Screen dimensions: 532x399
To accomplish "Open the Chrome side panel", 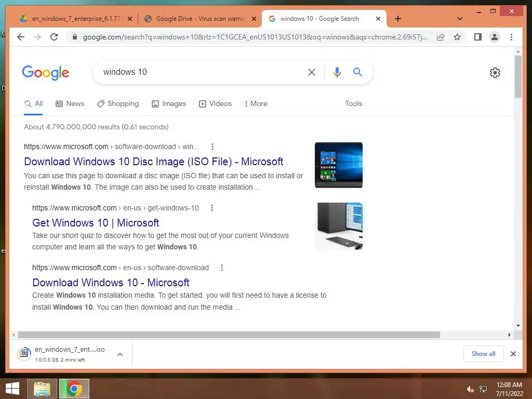I will coord(478,37).
